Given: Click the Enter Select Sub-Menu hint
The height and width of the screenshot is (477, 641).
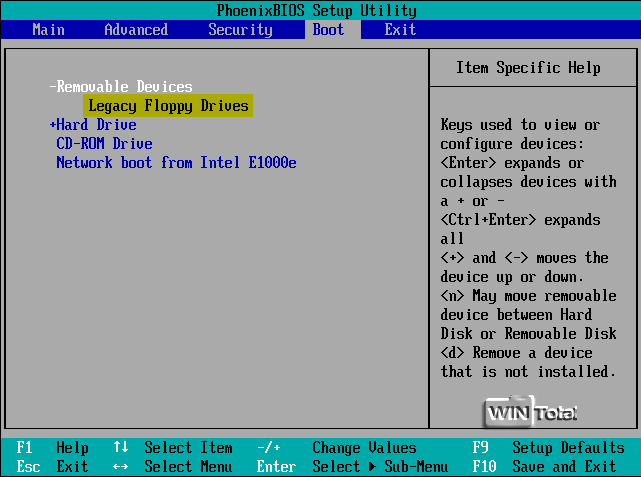Looking at the screenshot, I should (352, 466).
